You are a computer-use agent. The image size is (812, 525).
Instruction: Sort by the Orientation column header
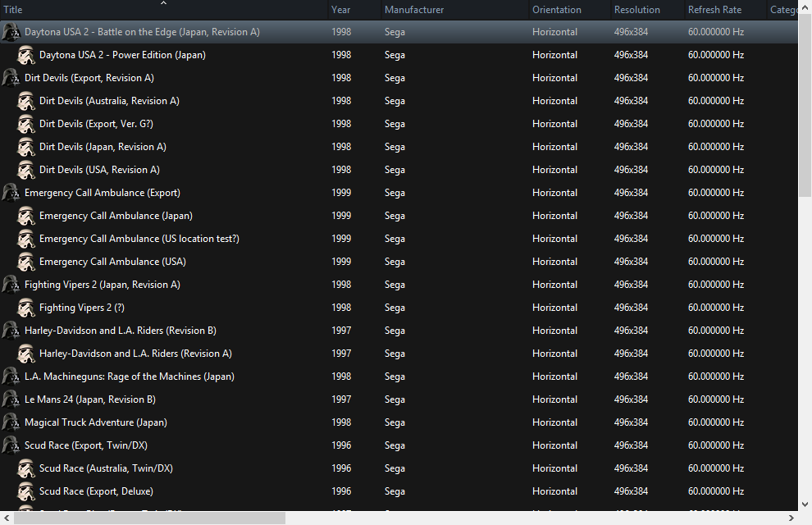tap(570, 10)
